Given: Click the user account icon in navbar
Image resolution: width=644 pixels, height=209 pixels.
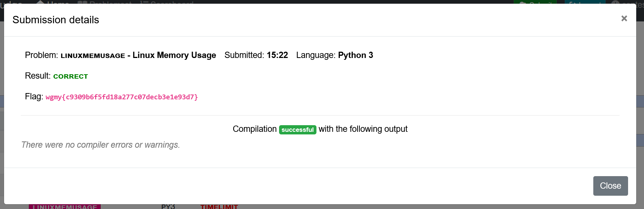Looking at the screenshot, I should click(615, 2).
